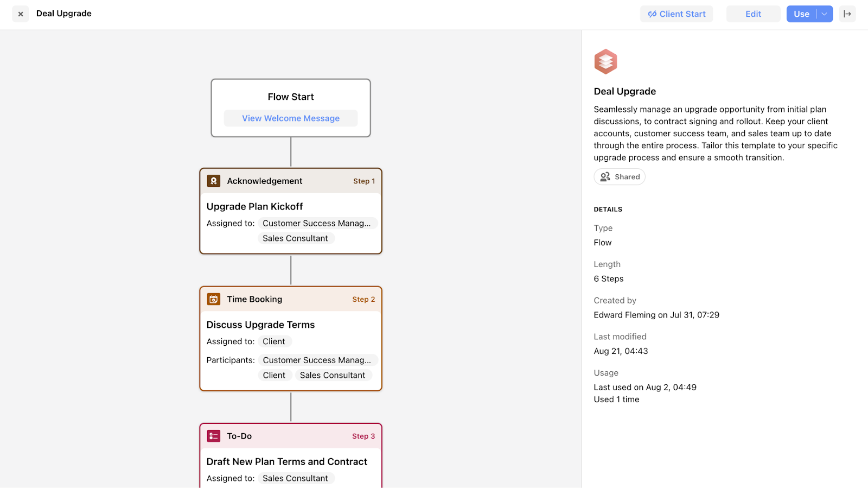Open the View Welcome Message link
Viewport: 868px width, 488px height.
(291, 118)
